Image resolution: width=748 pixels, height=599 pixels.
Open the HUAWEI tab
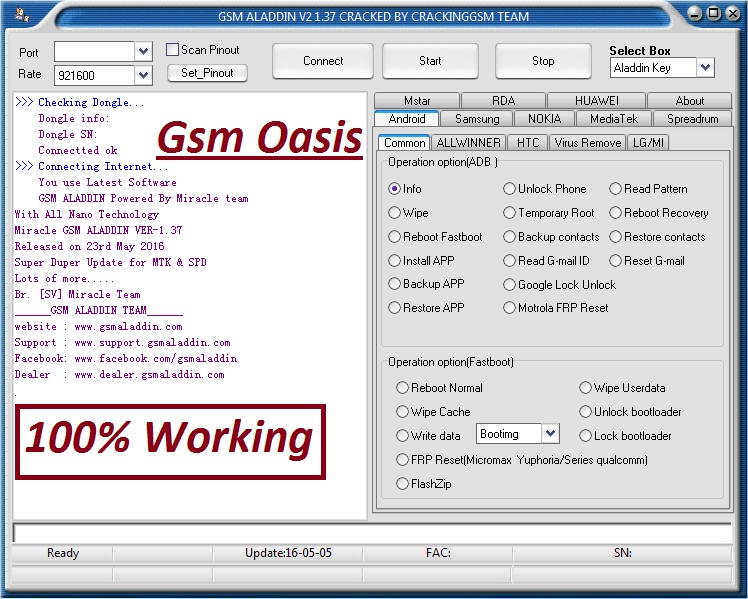597,101
